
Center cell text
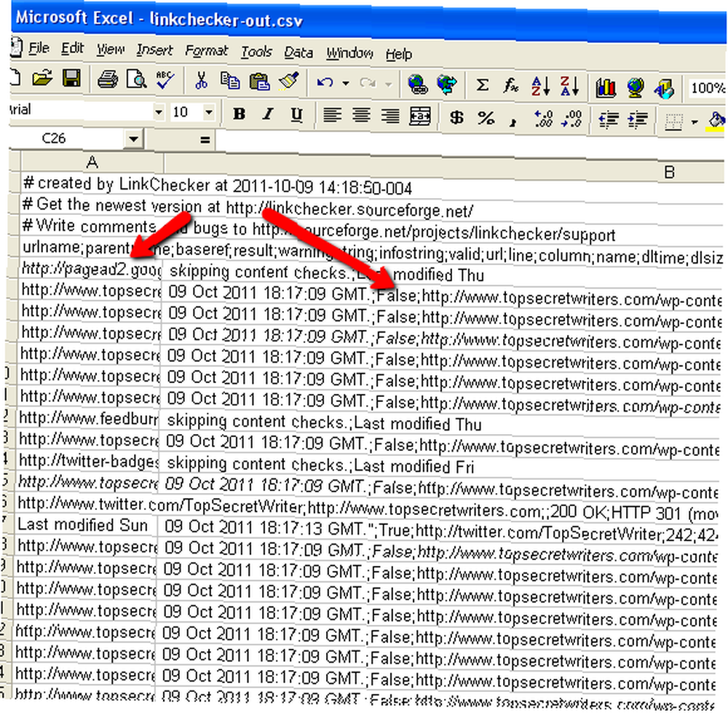[x=361, y=115]
